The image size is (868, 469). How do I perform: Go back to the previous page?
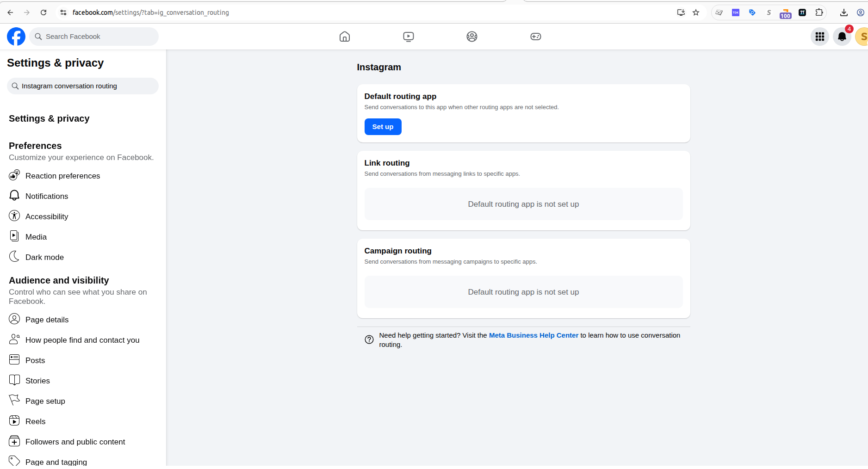(x=10, y=12)
